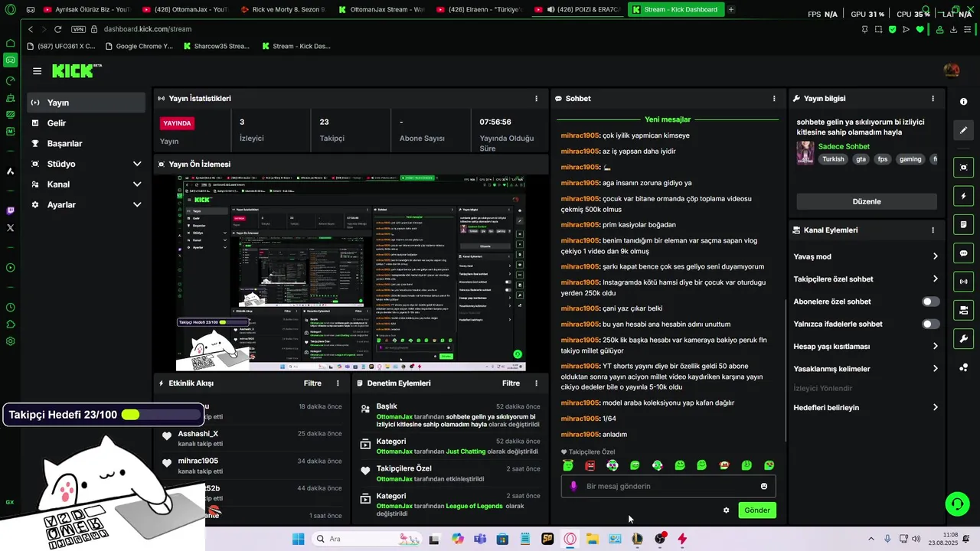The width and height of the screenshot is (980, 551).
Task: Toggle the stream preview widget icon
Action: click(x=963, y=168)
